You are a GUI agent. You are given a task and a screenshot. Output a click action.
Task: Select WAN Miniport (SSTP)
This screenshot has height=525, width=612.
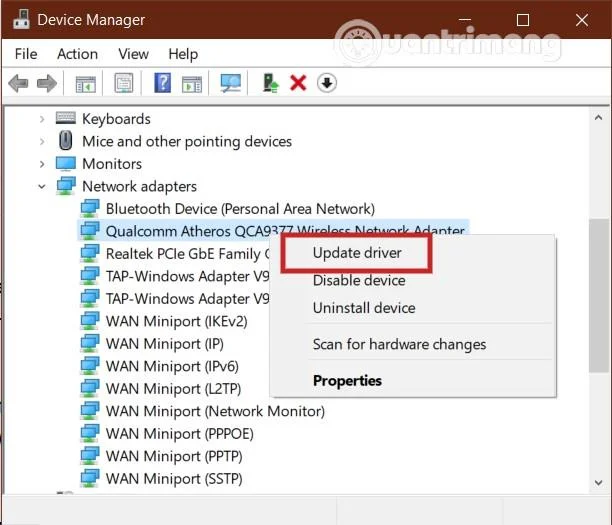[174, 479]
